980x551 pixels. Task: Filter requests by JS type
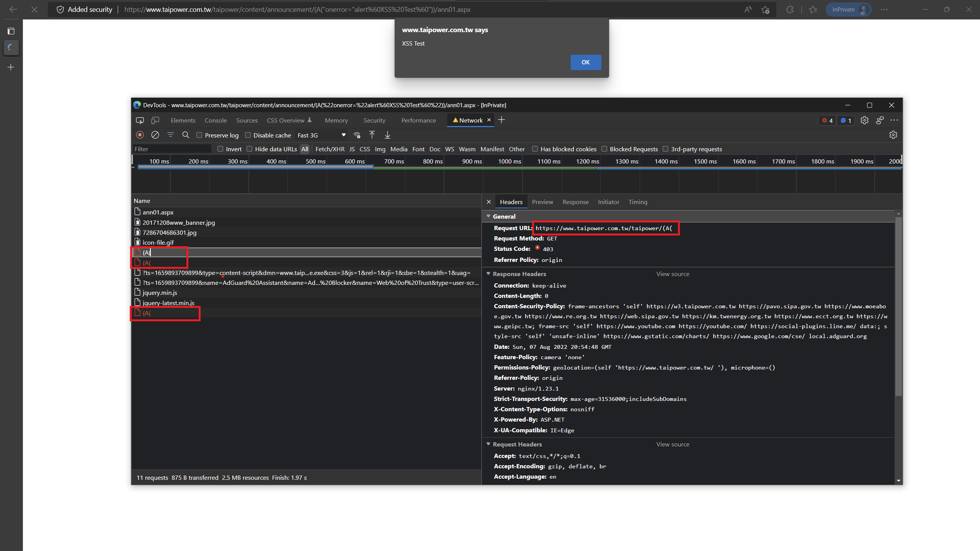point(352,149)
